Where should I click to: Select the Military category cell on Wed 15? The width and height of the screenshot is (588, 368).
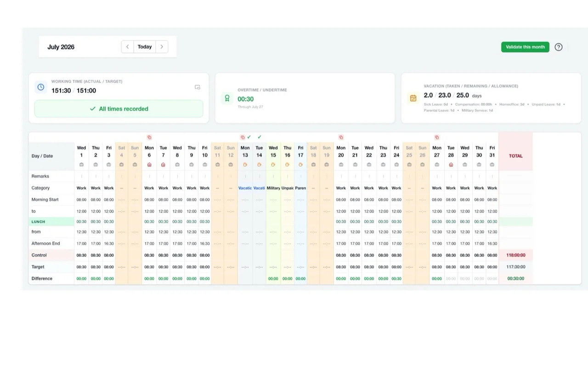tap(273, 188)
